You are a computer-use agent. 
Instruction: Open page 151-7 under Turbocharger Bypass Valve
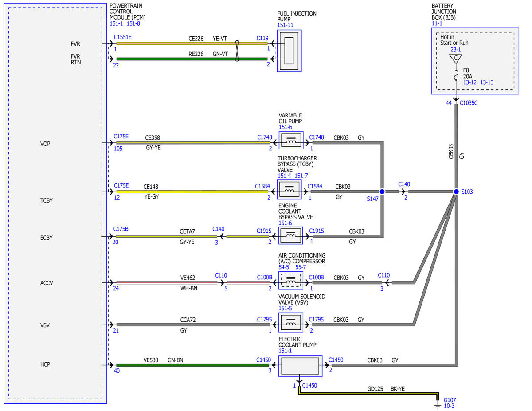point(301,176)
